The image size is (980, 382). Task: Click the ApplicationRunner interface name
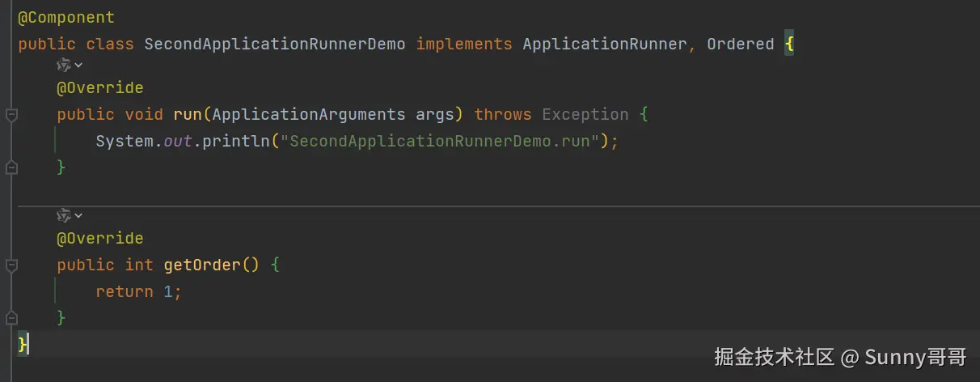point(605,44)
